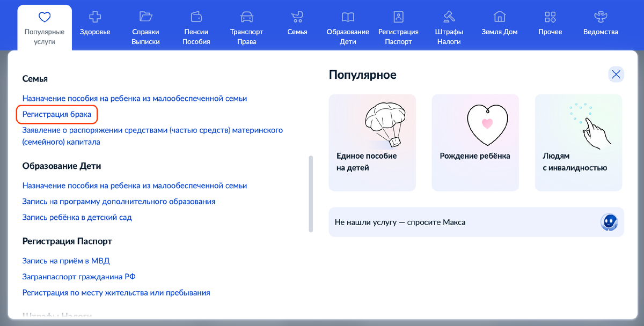This screenshot has width=644, height=326.
Task: Select the gavel icon for Штрафы Налоги
Action: pyautogui.click(x=449, y=16)
